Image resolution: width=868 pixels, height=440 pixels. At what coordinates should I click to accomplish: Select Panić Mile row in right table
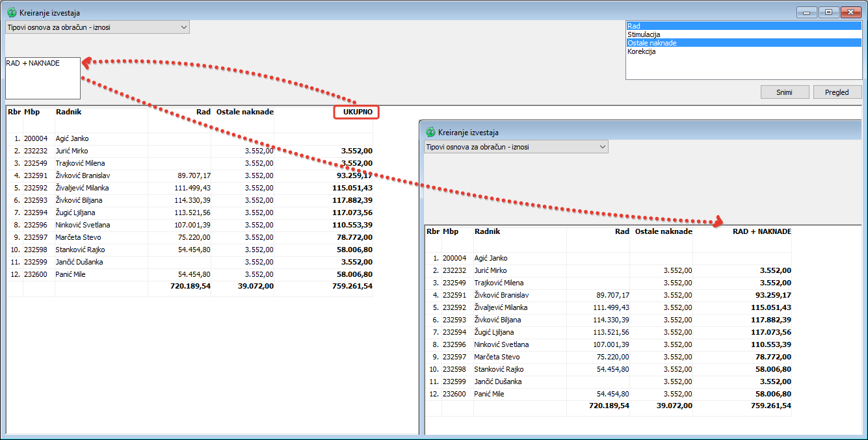click(490, 394)
